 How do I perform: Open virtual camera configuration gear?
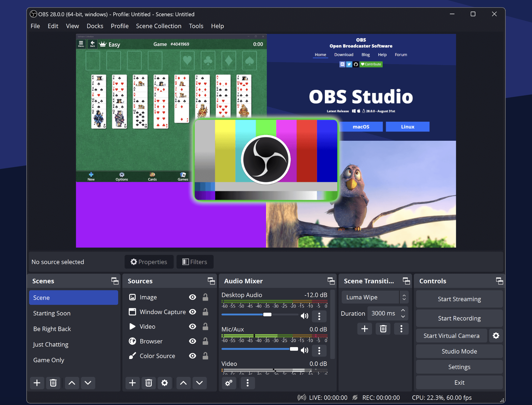pos(496,335)
